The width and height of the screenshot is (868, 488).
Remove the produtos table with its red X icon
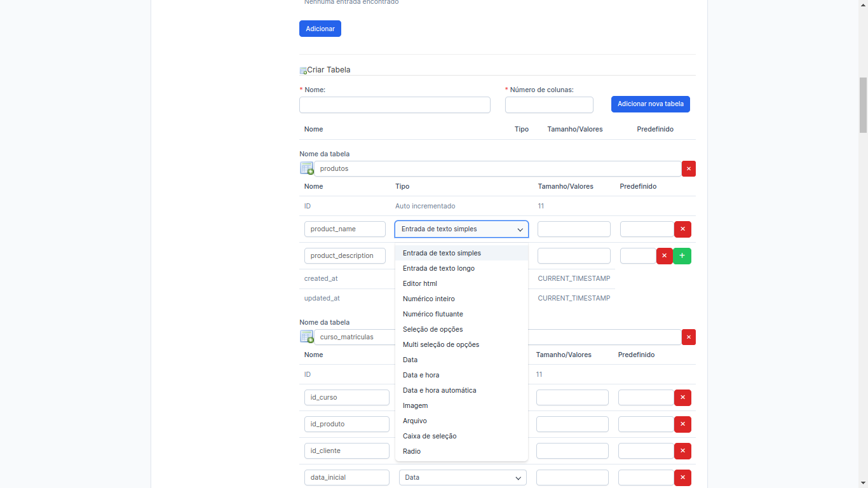[689, 168]
